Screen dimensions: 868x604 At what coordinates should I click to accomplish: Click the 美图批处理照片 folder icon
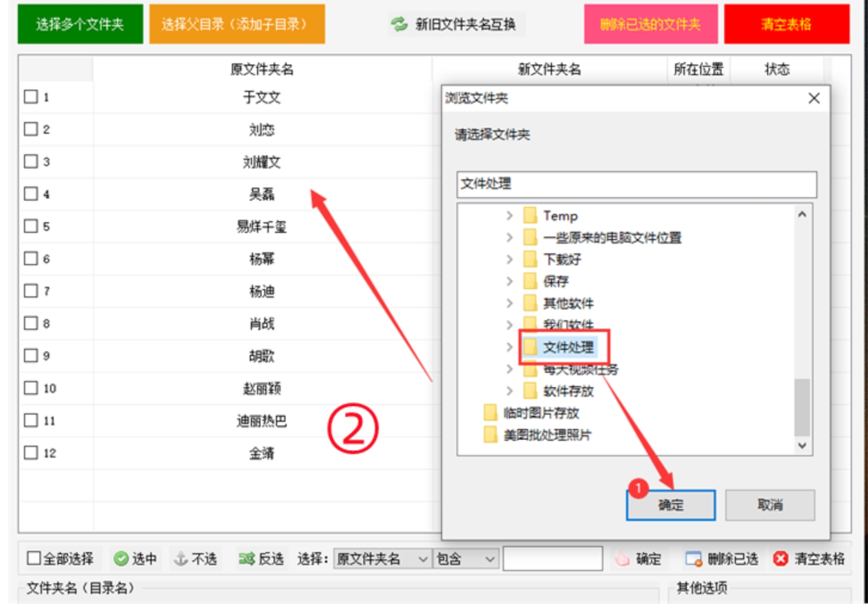(x=490, y=434)
